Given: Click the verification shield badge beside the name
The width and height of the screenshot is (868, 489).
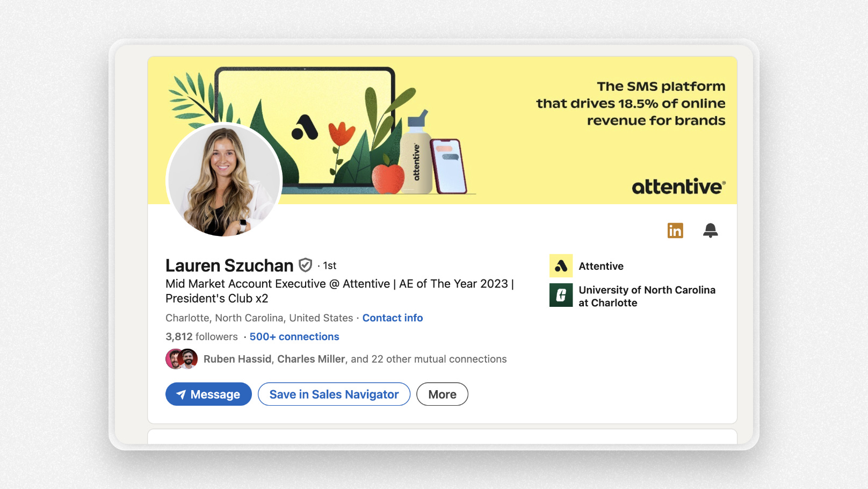Looking at the screenshot, I should click(305, 265).
